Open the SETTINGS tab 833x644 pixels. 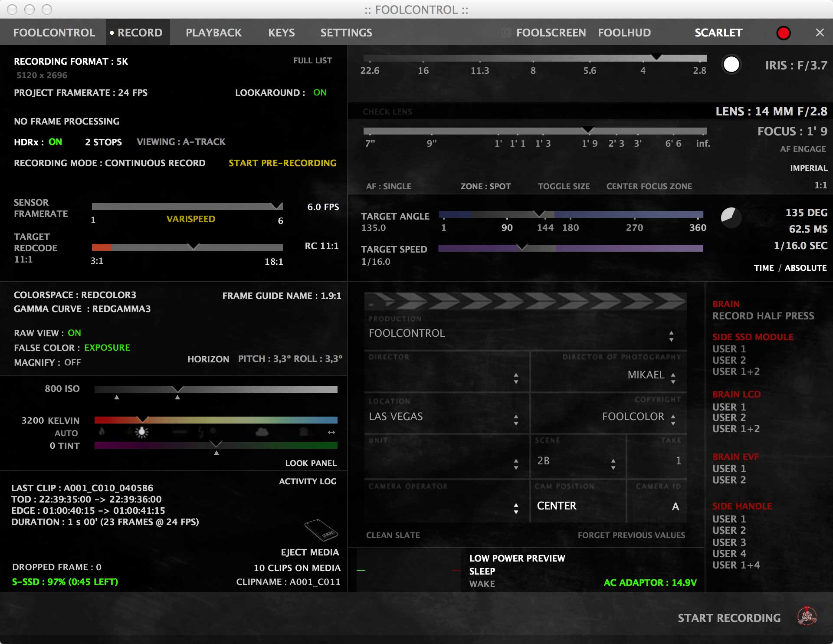pos(346,33)
